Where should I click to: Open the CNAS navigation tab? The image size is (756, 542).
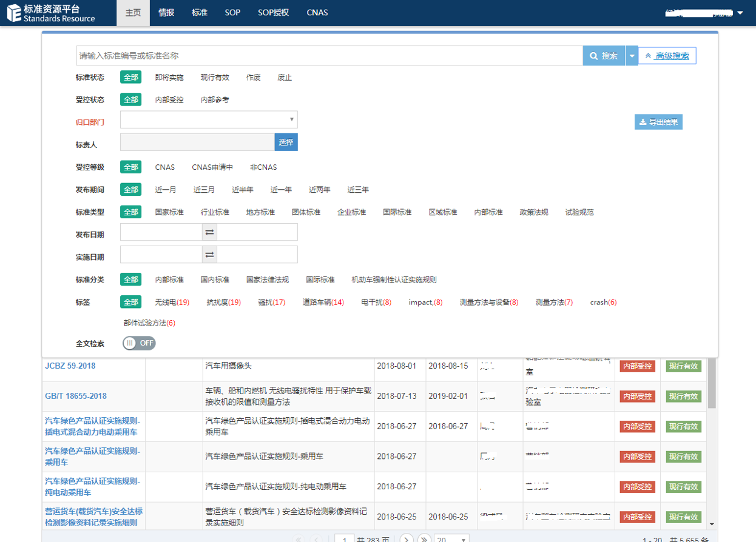317,13
